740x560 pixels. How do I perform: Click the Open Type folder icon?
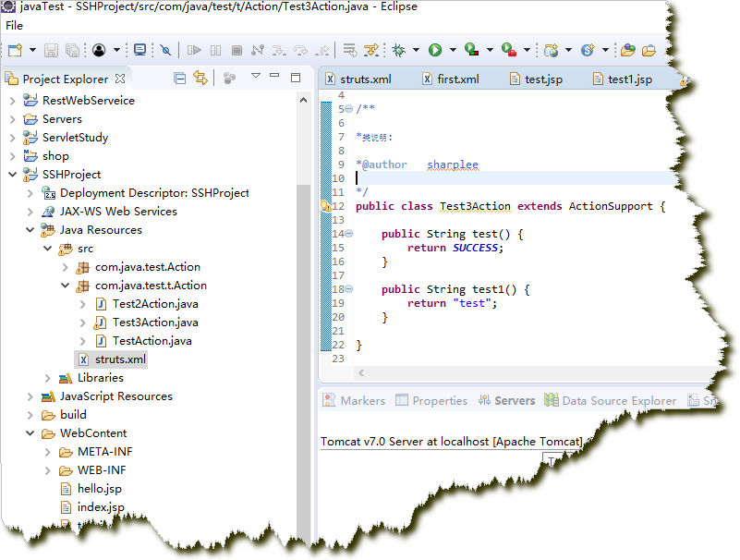coord(628,50)
